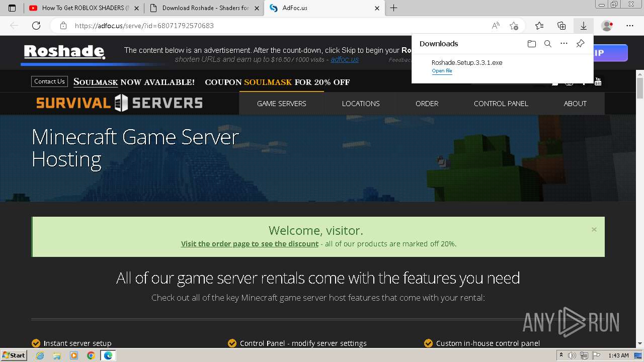The height and width of the screenshot is (362, 644).
Task: Open File Explorer from taskbar
Action: click(x=57, y=355)
